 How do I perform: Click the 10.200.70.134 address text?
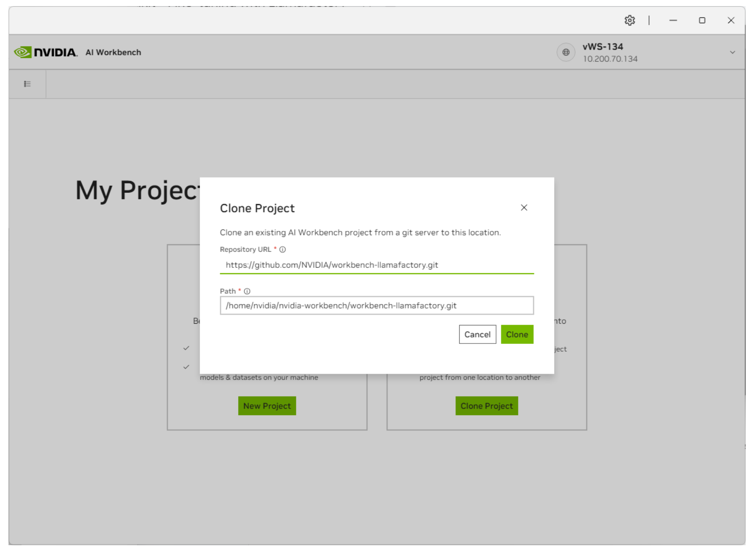[610, 59]
